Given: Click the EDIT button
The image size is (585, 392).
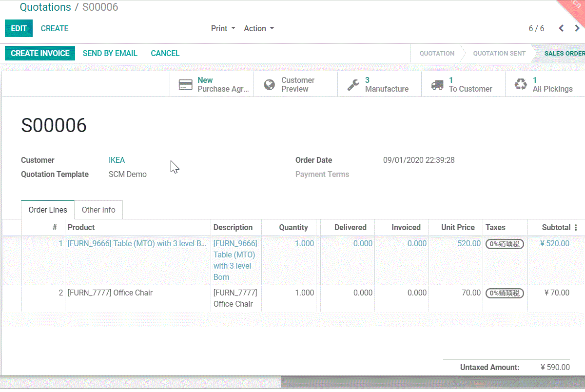Looking at the screenshot, I should (19, 28).
